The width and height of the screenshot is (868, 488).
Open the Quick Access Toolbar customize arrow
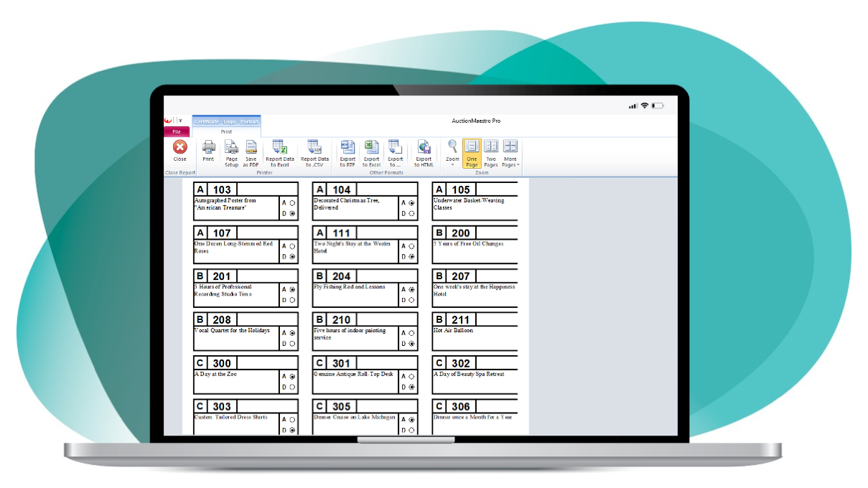click(180, 121)
